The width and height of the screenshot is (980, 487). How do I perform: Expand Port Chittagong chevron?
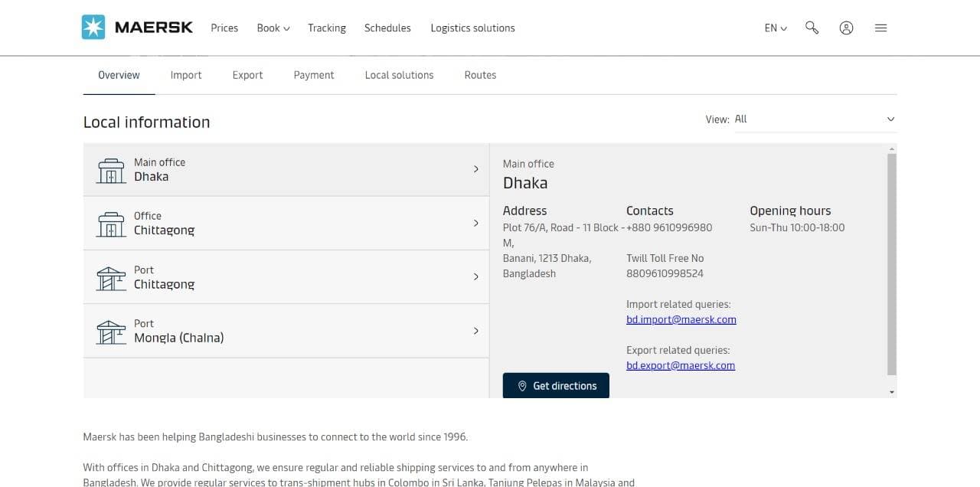click(475, 276)
